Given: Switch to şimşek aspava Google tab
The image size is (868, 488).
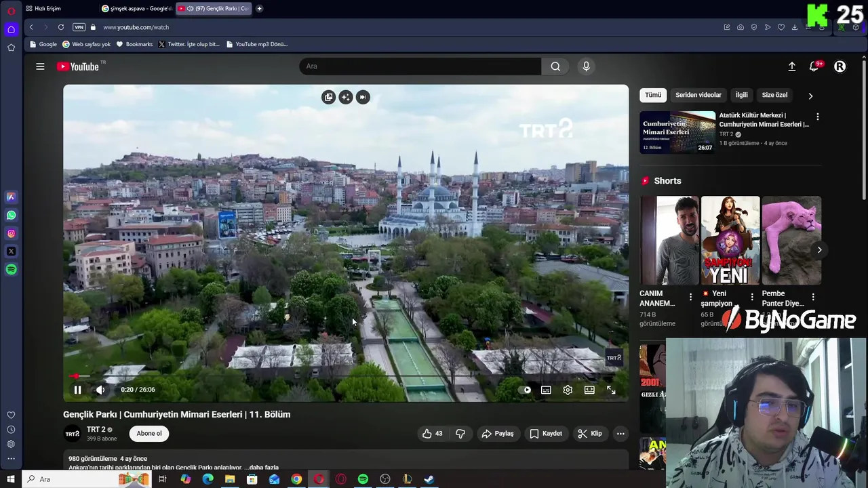Looking at the screenshot, I should pyautogui.click(x=136, y=9).
